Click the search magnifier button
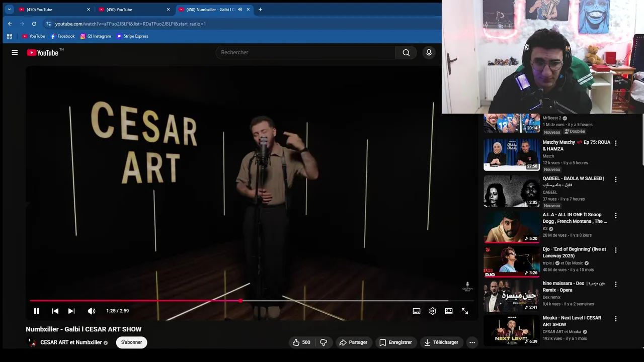 pos(406,52)
